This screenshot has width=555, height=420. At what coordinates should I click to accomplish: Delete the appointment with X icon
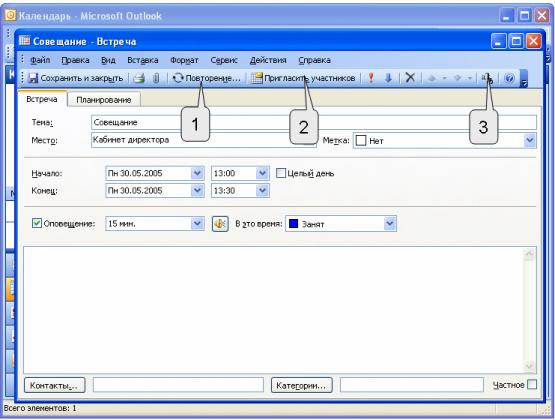click(x=410, y=77)
